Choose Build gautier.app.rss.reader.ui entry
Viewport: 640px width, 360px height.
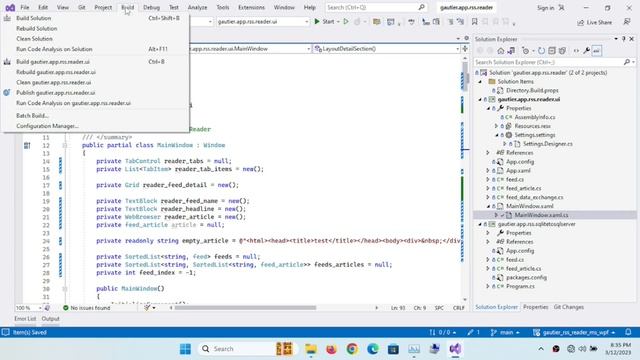[x=95, y=62]
